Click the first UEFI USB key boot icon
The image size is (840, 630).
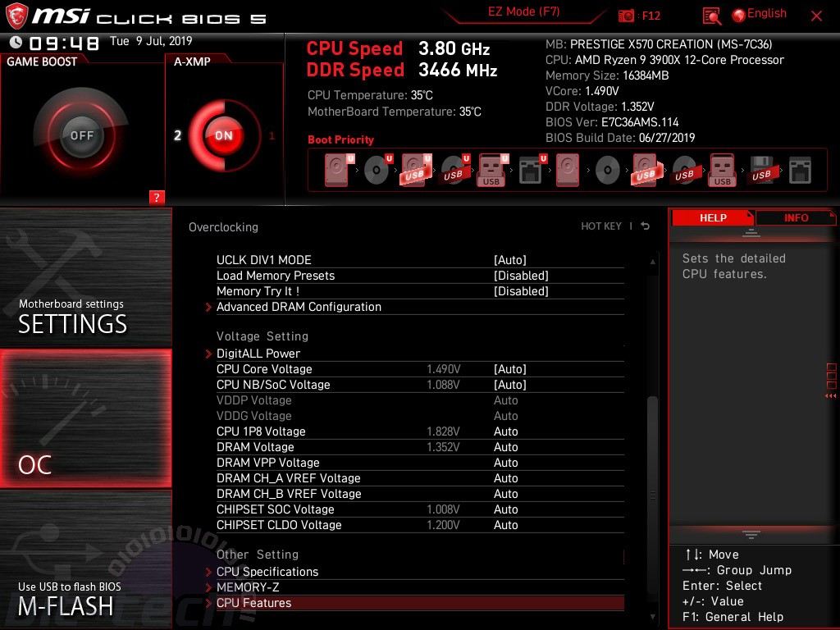pos(491,171)
